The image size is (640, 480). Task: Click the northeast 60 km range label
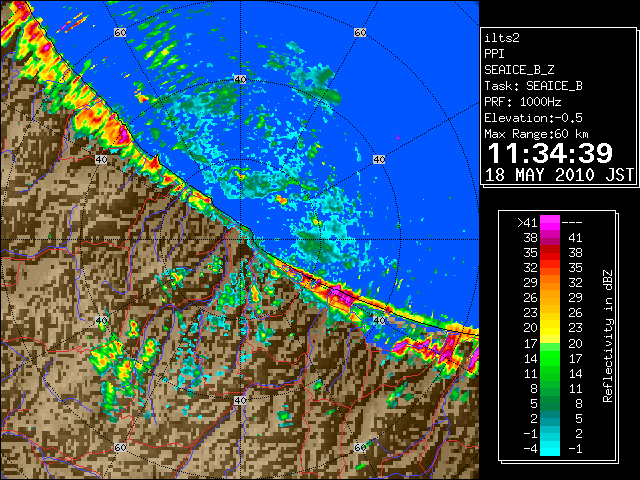360,32
